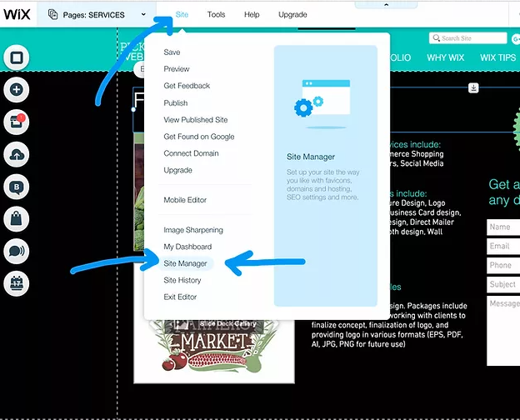Open the Upgrade menu in top bar
The image size is (520, 420).
coord(292,14)
